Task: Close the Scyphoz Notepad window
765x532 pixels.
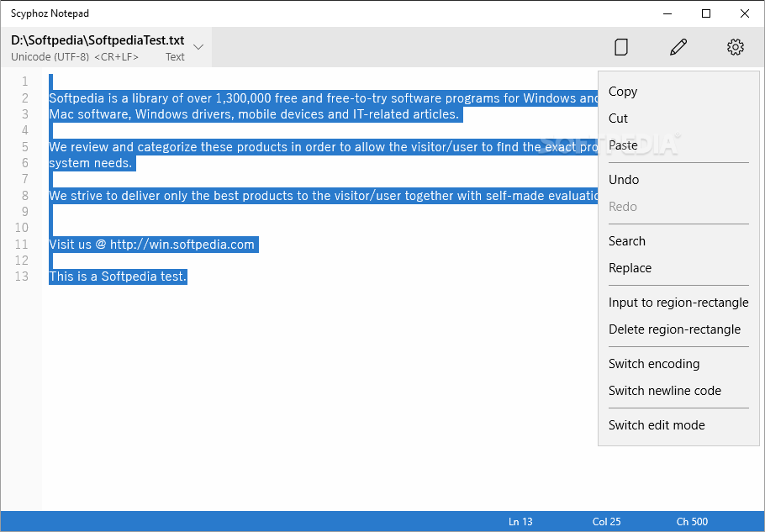Action: pyautogui.click(x=745, y=13)
